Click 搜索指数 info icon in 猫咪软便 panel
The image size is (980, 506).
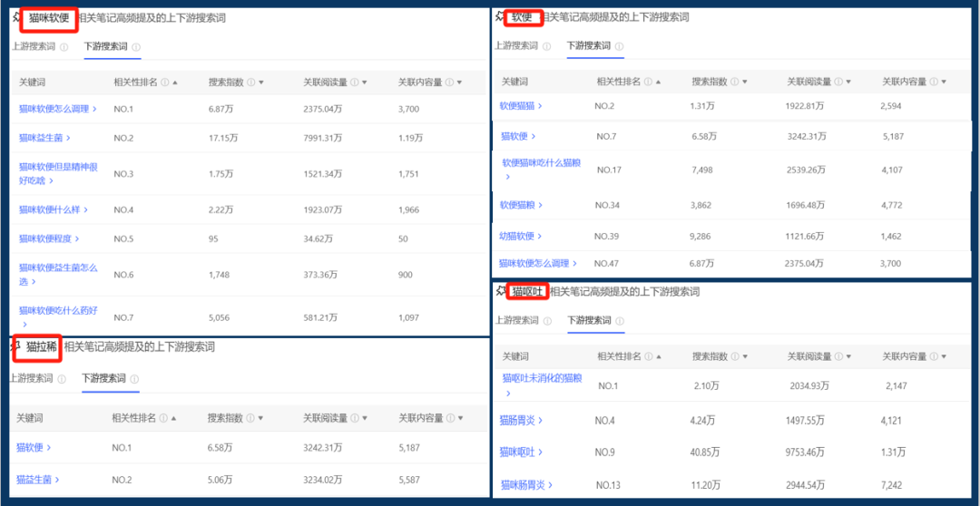point(250,83)
